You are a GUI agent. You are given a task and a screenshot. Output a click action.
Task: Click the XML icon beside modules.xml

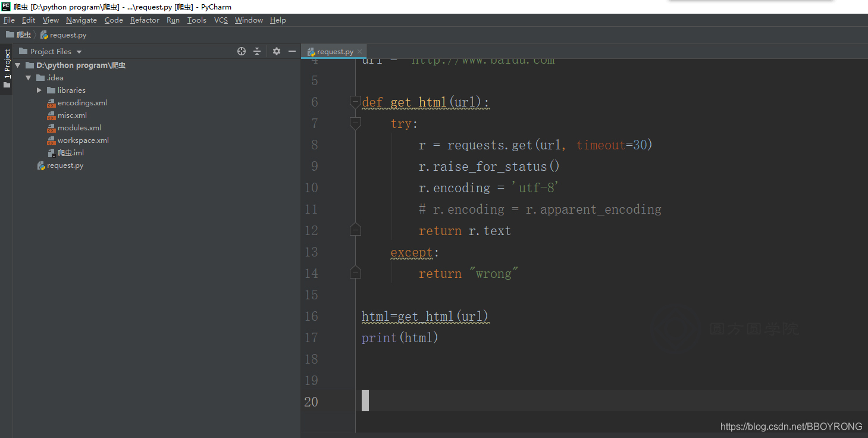pyautogui.click(x=51, y=128)
